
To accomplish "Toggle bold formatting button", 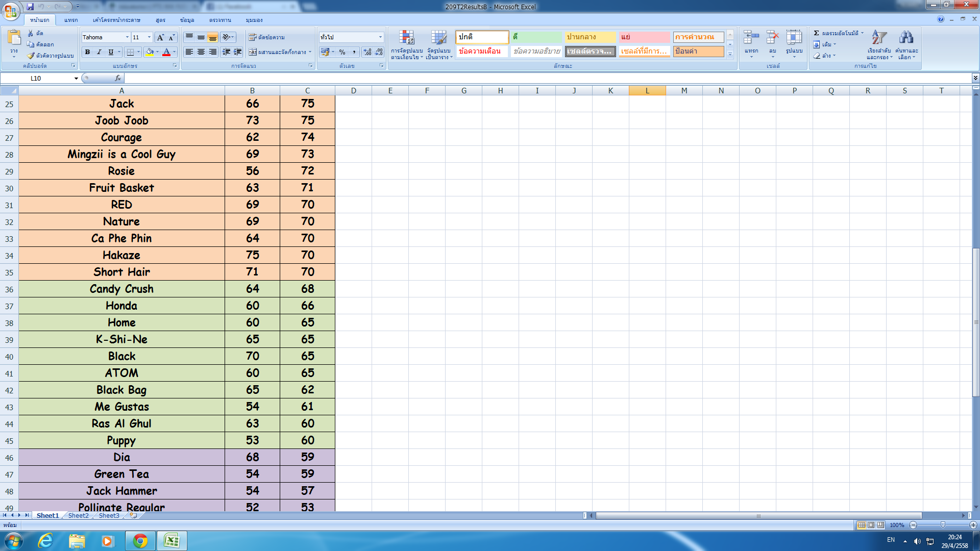I will click(x=88, y=52).
